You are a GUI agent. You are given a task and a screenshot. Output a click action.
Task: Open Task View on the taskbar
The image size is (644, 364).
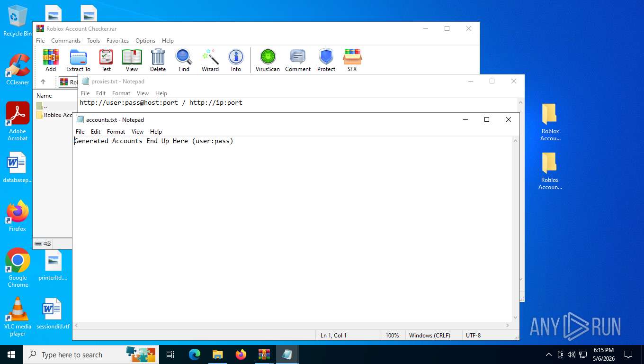coord(171,355)
